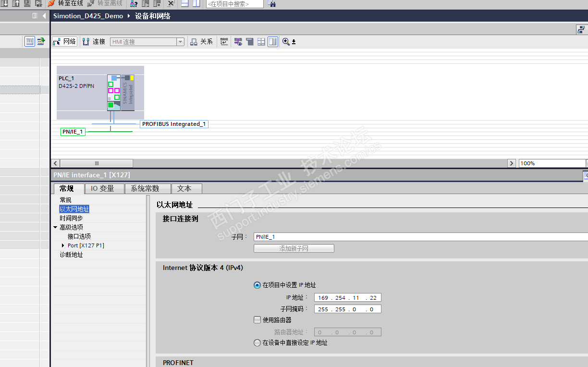Focus the project search field
Screen dimensions: 588x367
[235, 4]
